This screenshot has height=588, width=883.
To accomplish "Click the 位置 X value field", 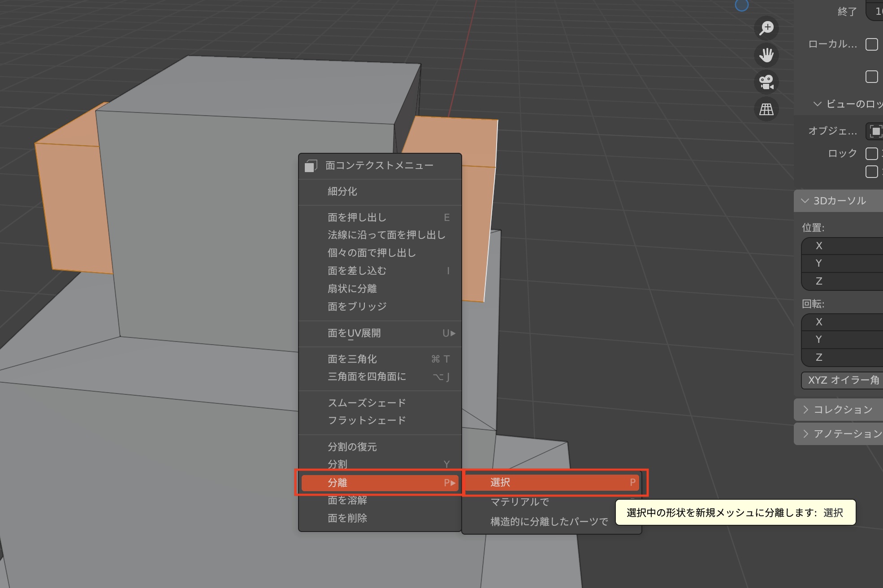I will (847, 246).
